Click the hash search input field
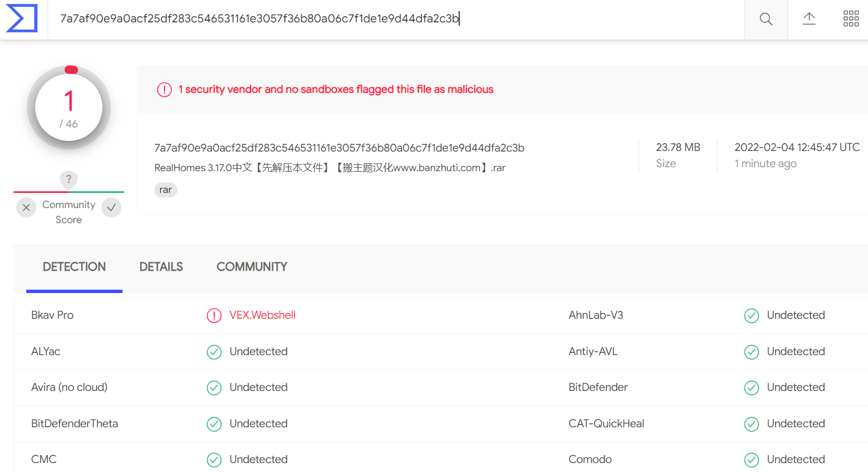 pyautogui.click(x=396, y=19)
